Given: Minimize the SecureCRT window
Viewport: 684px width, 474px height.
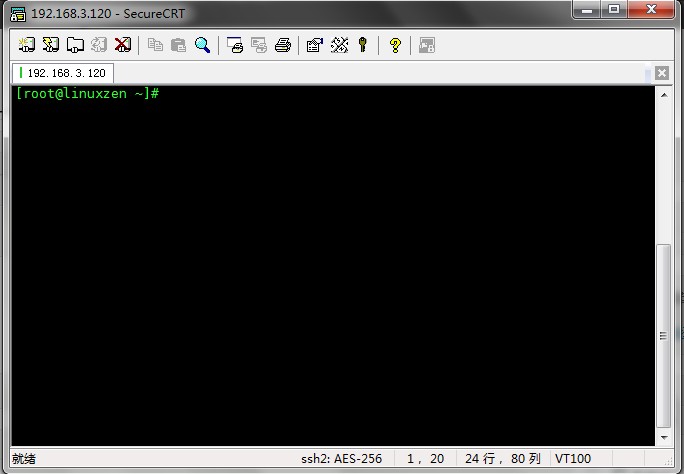Looking at the screenshot, I should pyautogui.click(x=587, y=10).
